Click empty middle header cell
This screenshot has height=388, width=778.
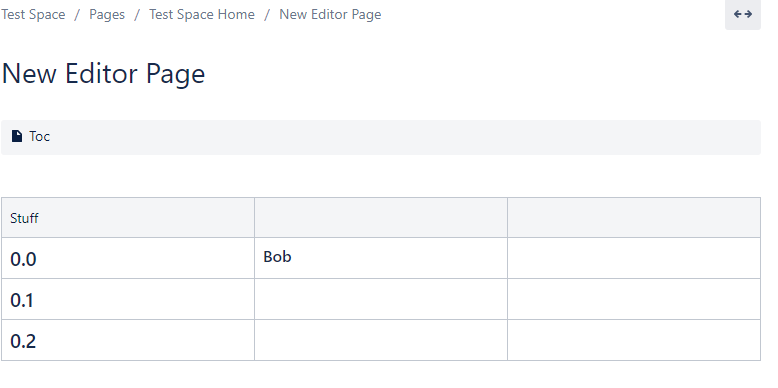(x=381, y=218)
